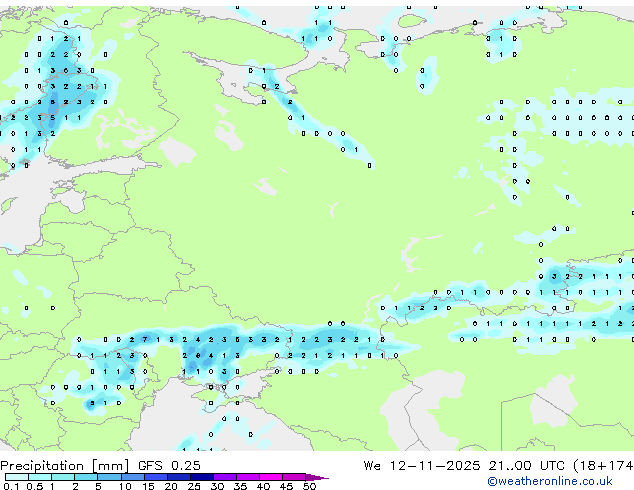
Task: Choose the 30–35 mm purple legend swatch
Action: [225, 477]
